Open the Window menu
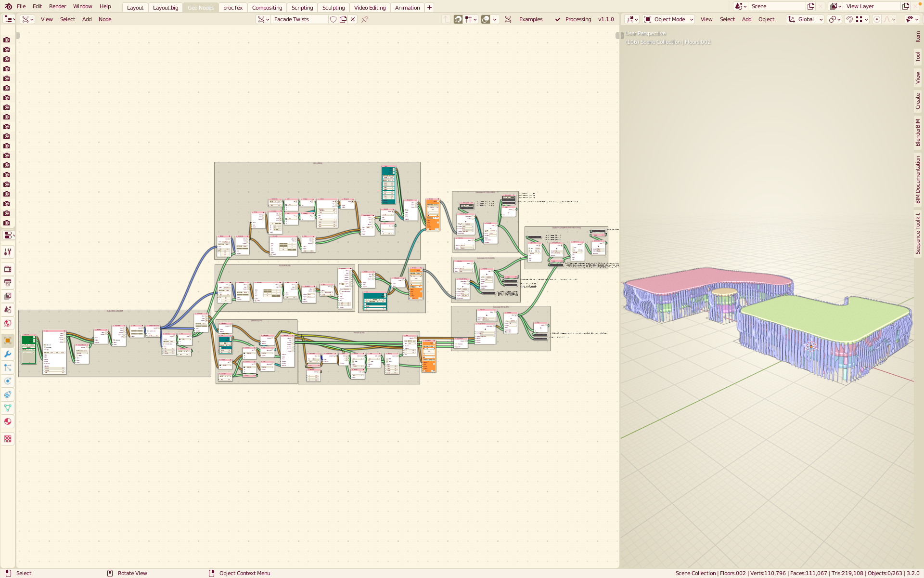 82,6
